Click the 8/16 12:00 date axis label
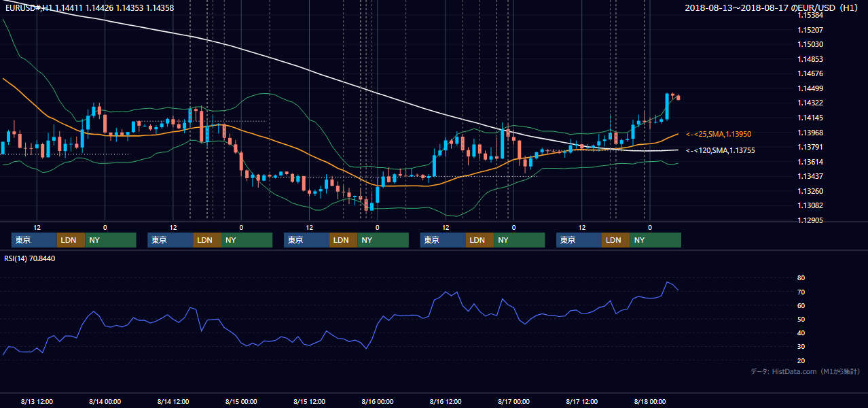 click(x=446, y=401)
